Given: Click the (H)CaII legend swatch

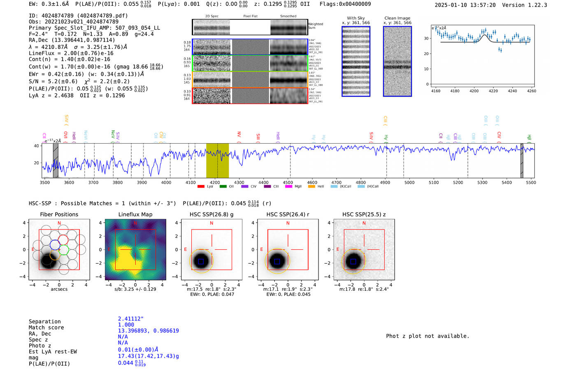Looking at the screenshot, I should pyautogui.click(x=361, y=186).
